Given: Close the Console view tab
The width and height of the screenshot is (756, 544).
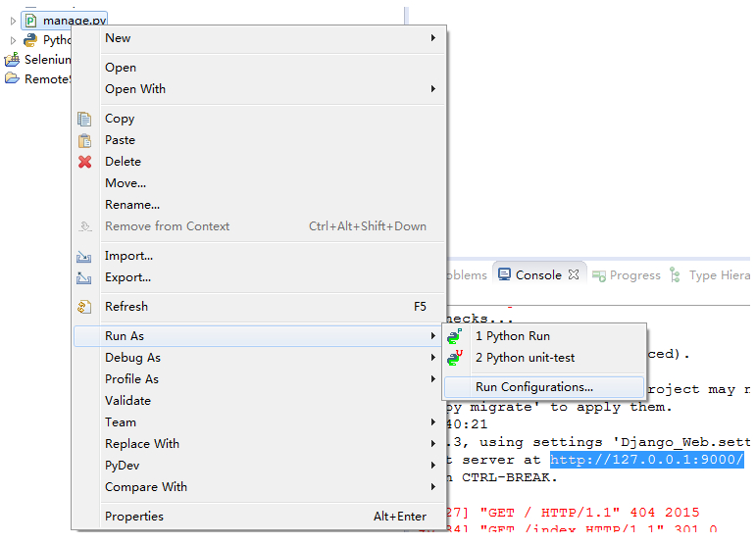Looking at the screenshot, I should coord(574,274).
